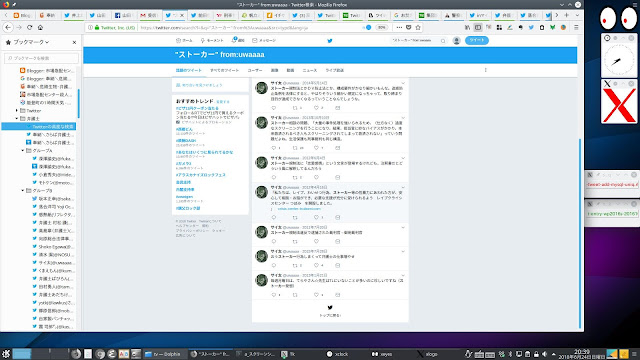
Task: Switch to the Blog browser tab
Action: click(22, 16)
